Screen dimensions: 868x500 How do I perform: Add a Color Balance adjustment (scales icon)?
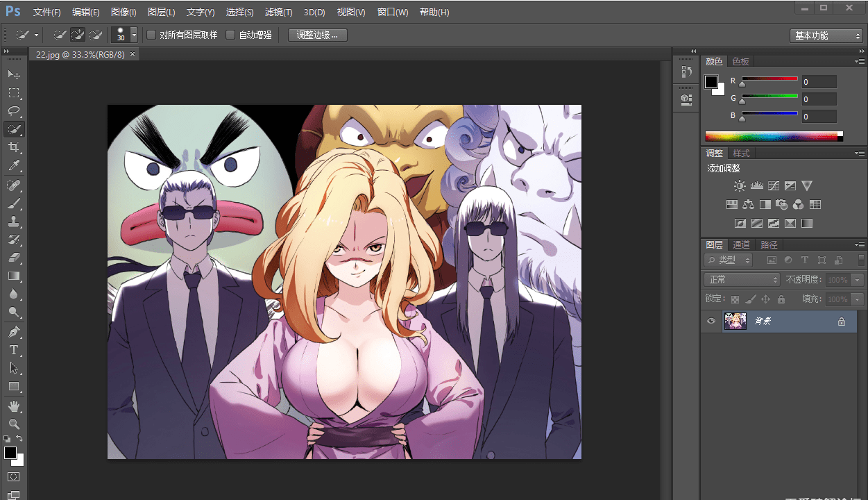click(x=748, y=205)
